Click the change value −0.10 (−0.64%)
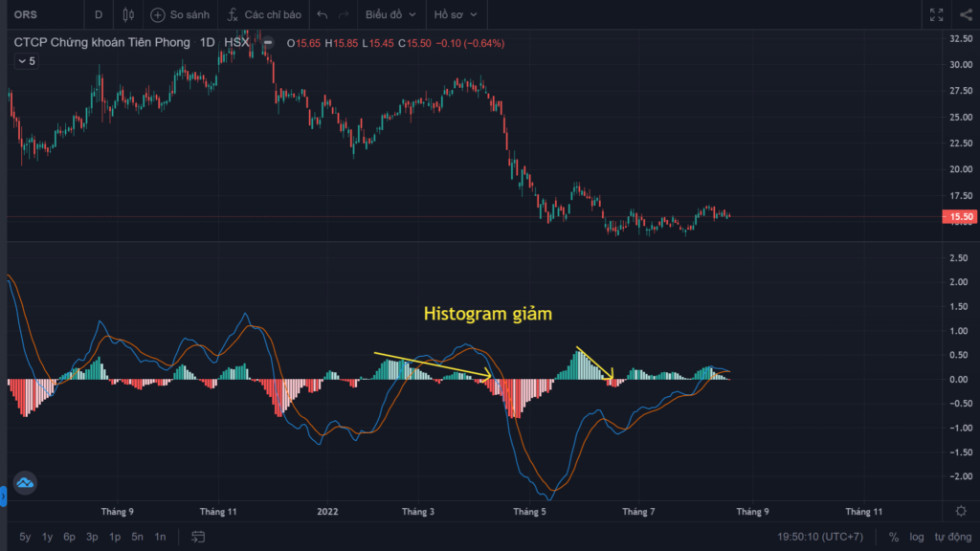The image size is (980, 551). (x=470, y=43)
